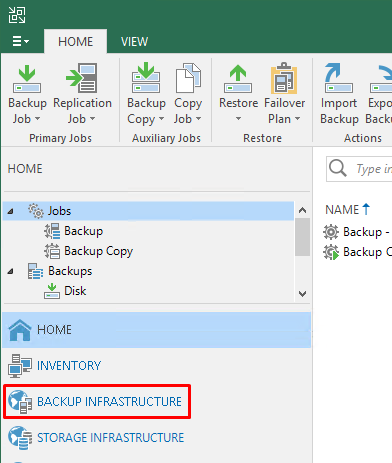This screenshot has width=392, height=463.
Task: Click the Home house icon in navigation
Action: coord(20,330)
